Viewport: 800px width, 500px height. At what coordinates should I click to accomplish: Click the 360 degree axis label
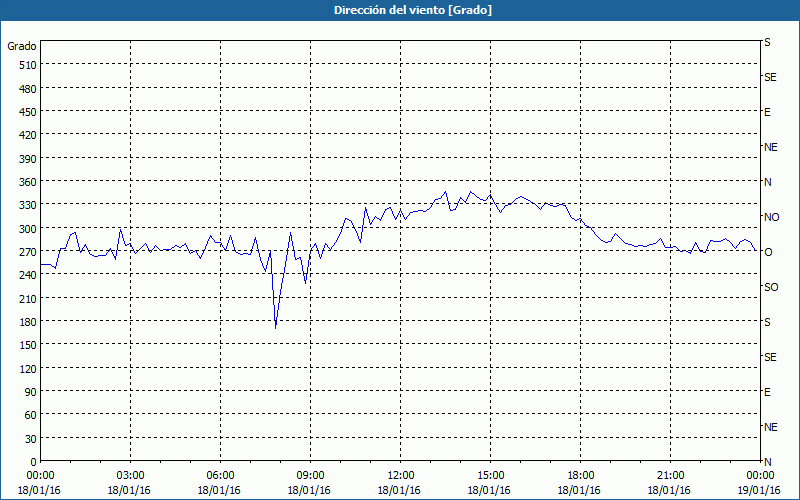(29, 182)
